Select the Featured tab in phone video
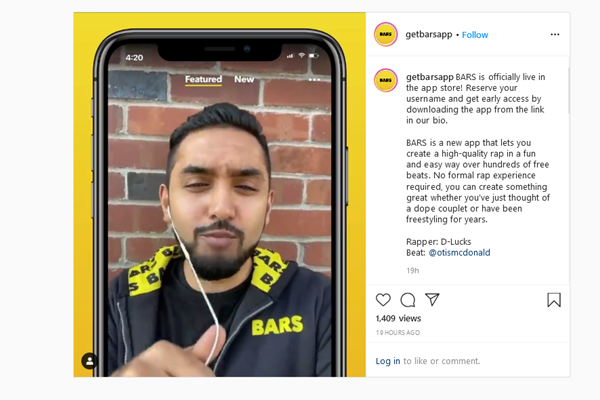The image size is (600, 400). [x=203, y=79]
